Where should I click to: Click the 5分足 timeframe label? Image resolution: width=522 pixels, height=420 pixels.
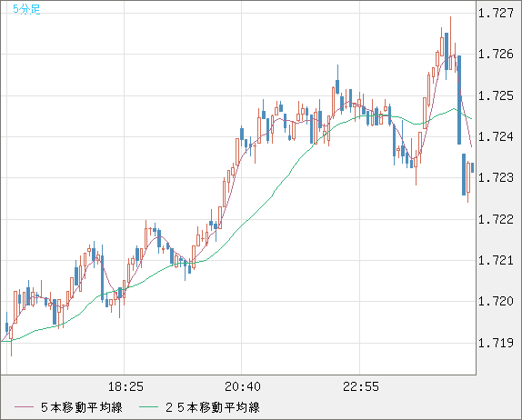(26, 9)
